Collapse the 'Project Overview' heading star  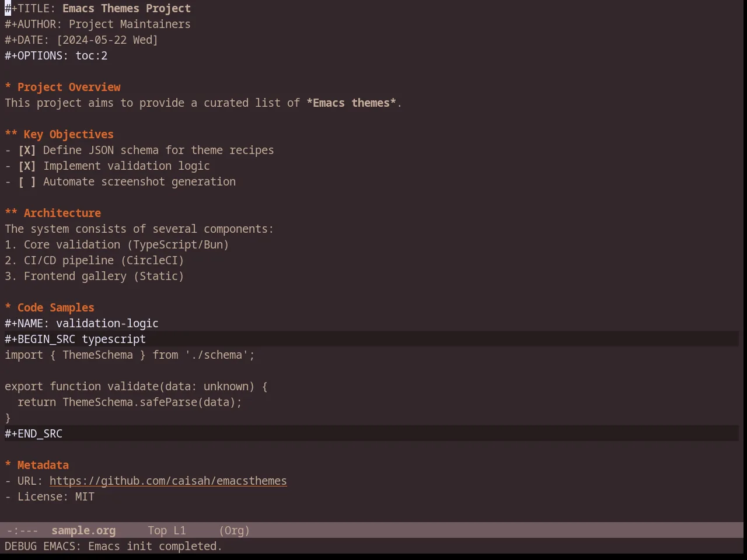8,87
